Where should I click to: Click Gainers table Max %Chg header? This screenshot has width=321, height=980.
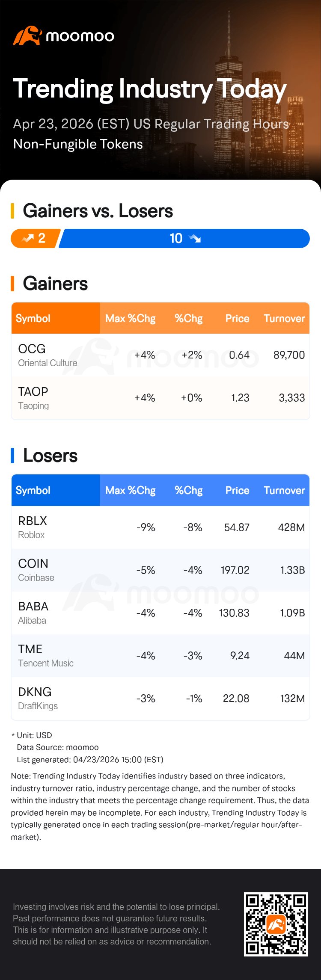point(130,319)
